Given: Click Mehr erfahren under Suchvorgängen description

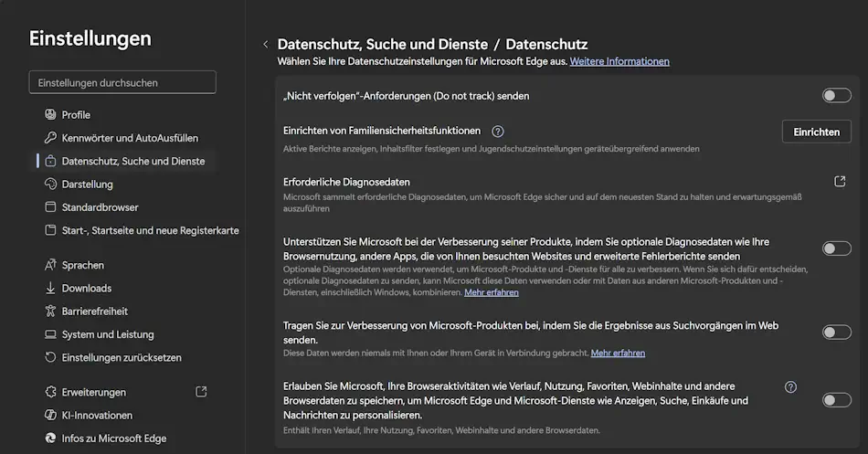Looking at the screenshot, I should tap(618, 353).
